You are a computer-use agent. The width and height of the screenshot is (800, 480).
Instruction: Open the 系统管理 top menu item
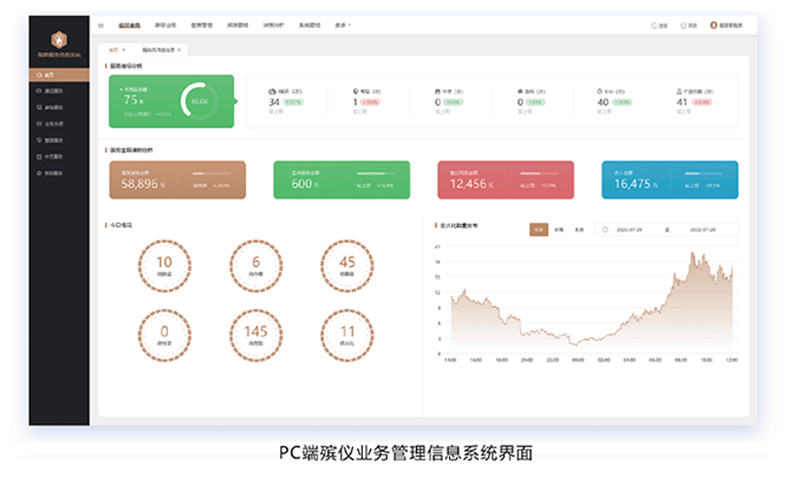309,25
